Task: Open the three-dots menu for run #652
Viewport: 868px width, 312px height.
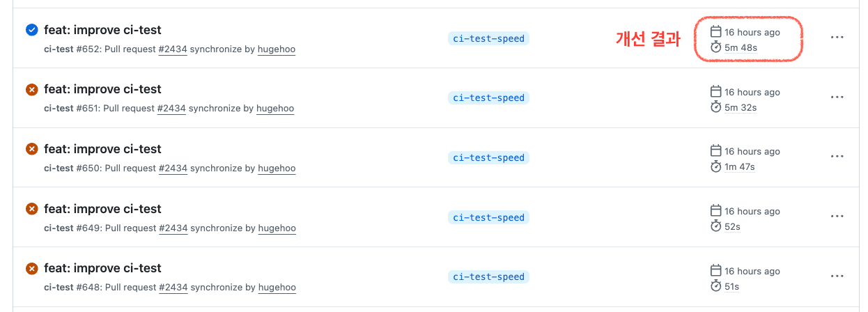Action: point(837,38)
